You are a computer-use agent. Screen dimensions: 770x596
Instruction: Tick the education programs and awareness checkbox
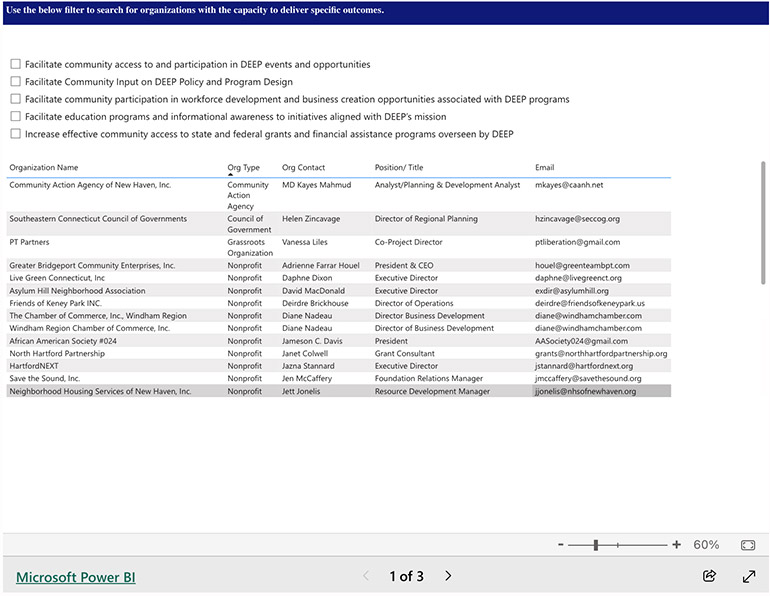(15, 117)
